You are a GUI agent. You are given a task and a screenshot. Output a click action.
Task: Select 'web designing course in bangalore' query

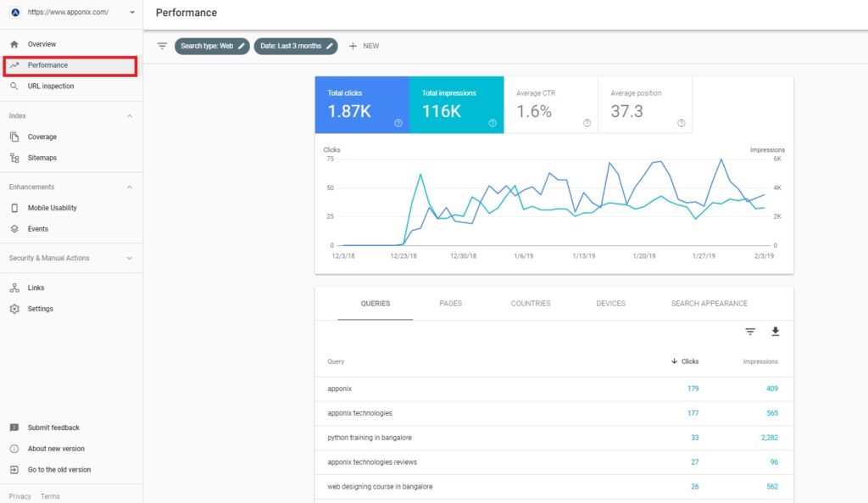tap(554, 486)
